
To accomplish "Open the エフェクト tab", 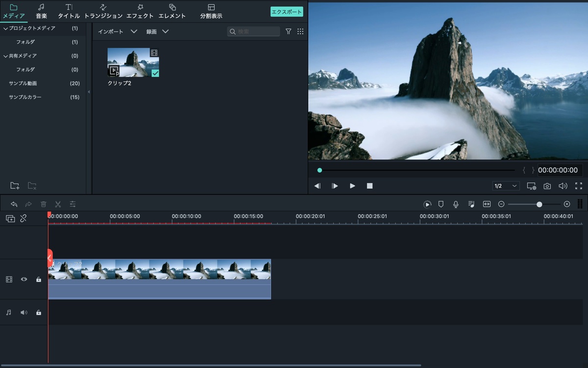I will (140, 11).
